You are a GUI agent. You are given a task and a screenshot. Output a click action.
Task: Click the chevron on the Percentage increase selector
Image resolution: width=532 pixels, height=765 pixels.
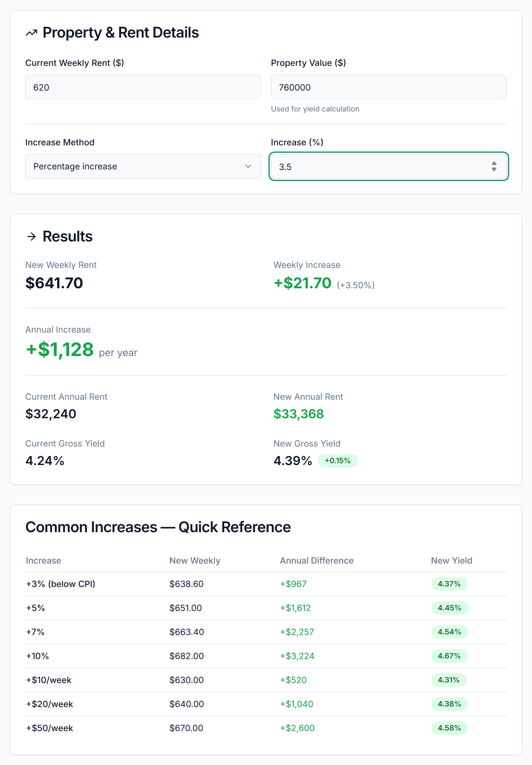(x=248, y=166)
